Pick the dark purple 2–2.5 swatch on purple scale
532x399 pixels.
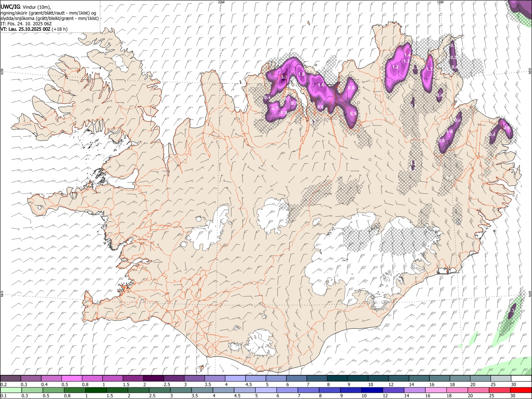tap(153, 379)
